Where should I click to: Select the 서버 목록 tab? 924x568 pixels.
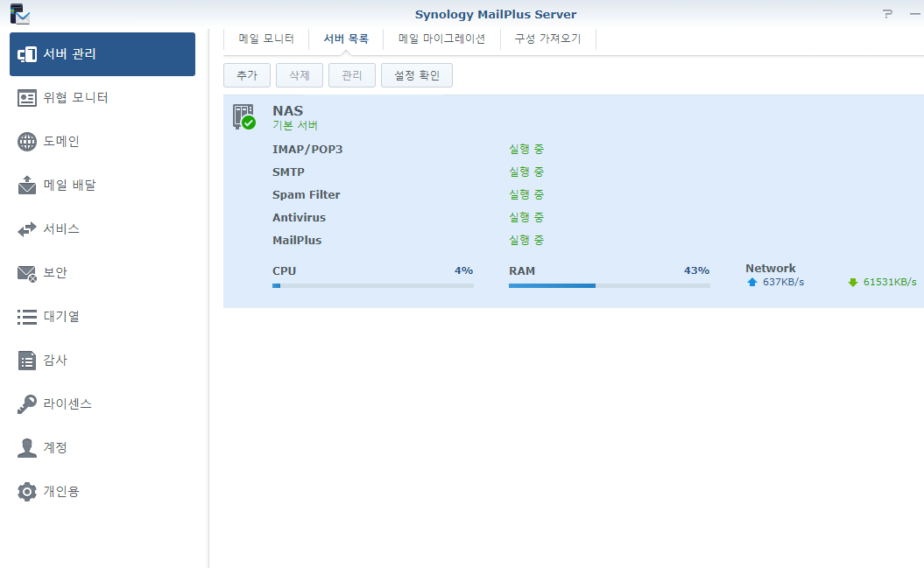(347, 39)
